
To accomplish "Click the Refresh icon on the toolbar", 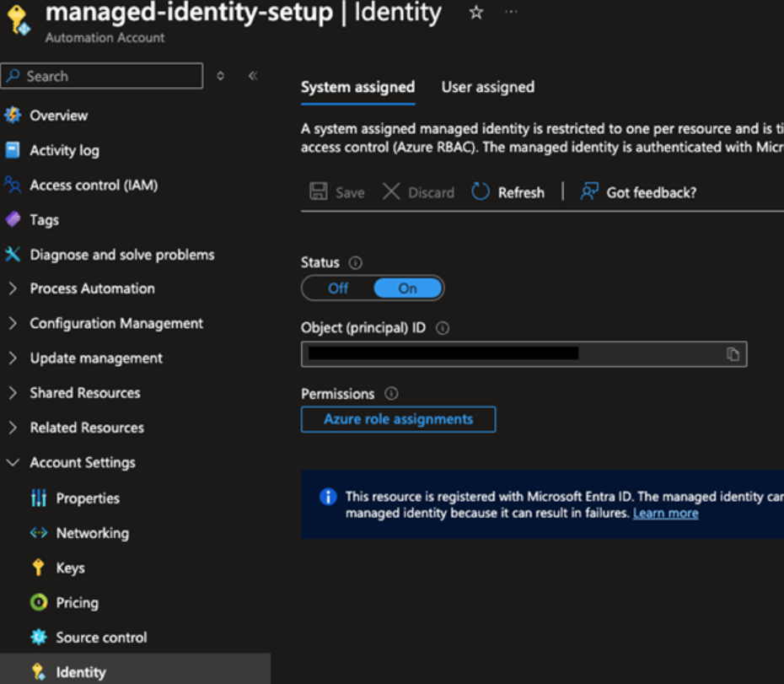I will click(x=481, y=191).
